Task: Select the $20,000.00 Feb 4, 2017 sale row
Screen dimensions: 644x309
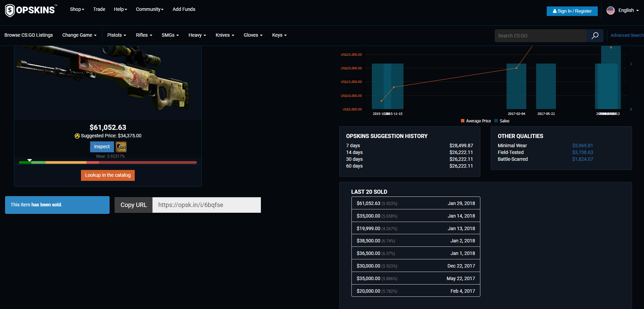Action: tap(416, 291)
